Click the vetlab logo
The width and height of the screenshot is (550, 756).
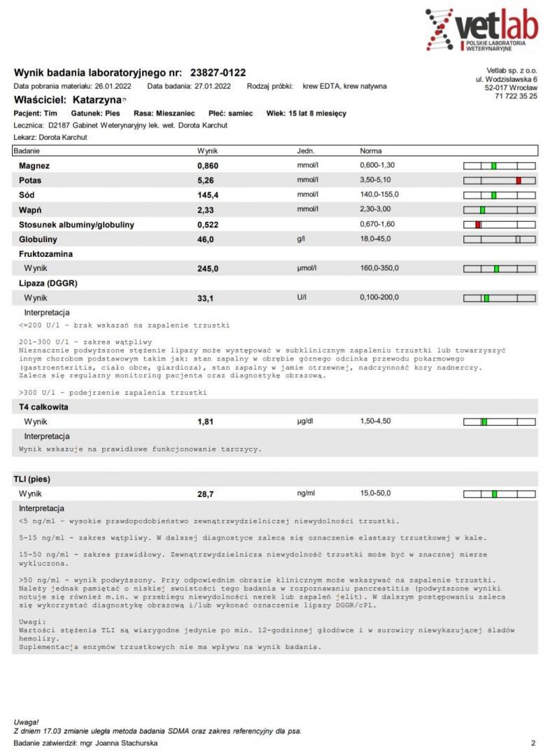pyautogui.click(x=481, y=30)
